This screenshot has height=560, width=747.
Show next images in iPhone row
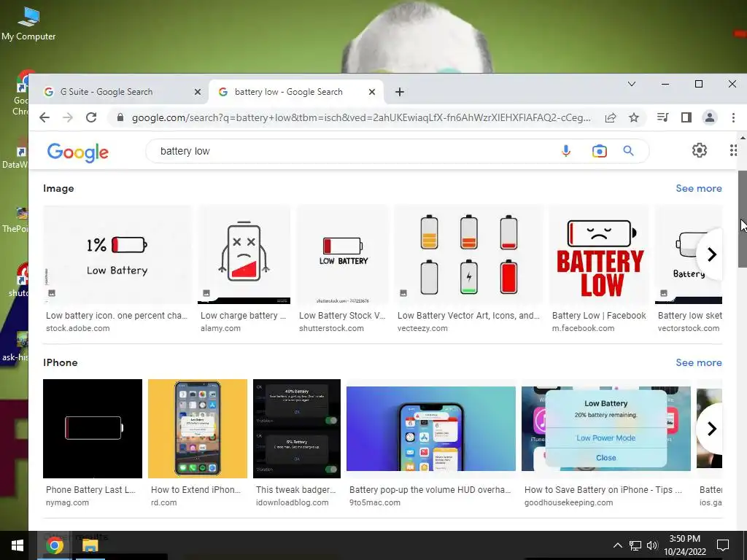pyautogui.click(x=711, y=429)
